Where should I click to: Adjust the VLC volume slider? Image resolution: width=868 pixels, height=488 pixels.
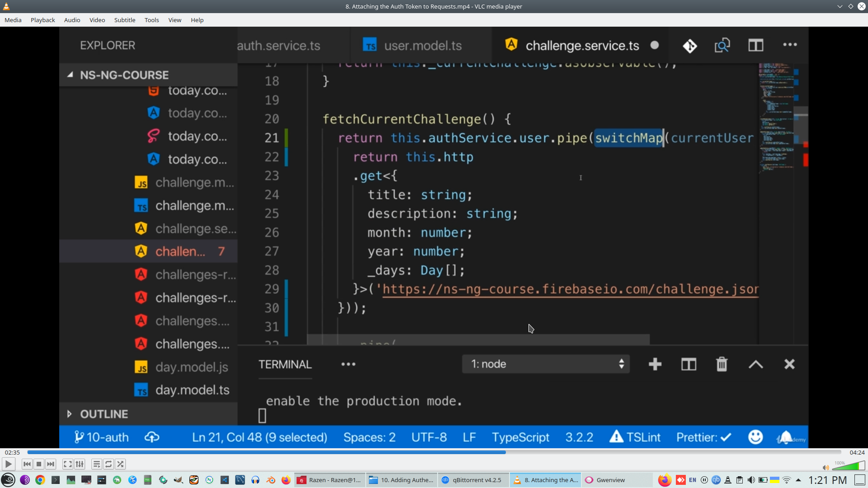point(849,466)
